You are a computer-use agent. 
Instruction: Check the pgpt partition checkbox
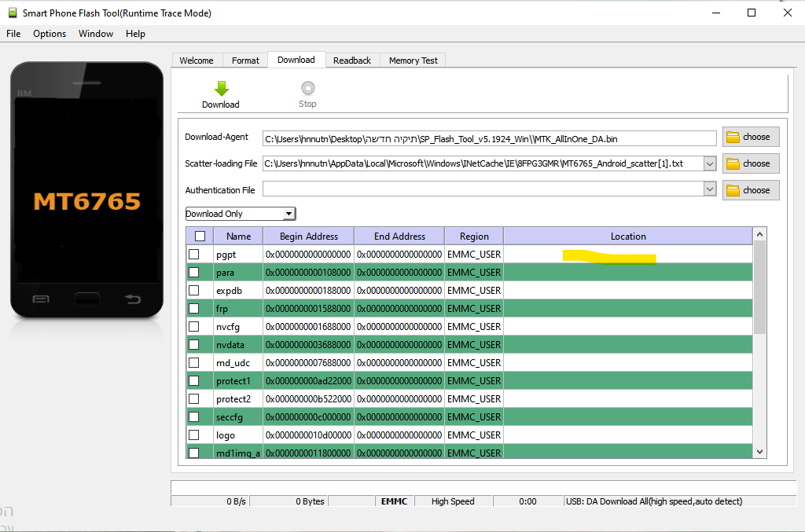pyautogui.click(x=193, y=255)
